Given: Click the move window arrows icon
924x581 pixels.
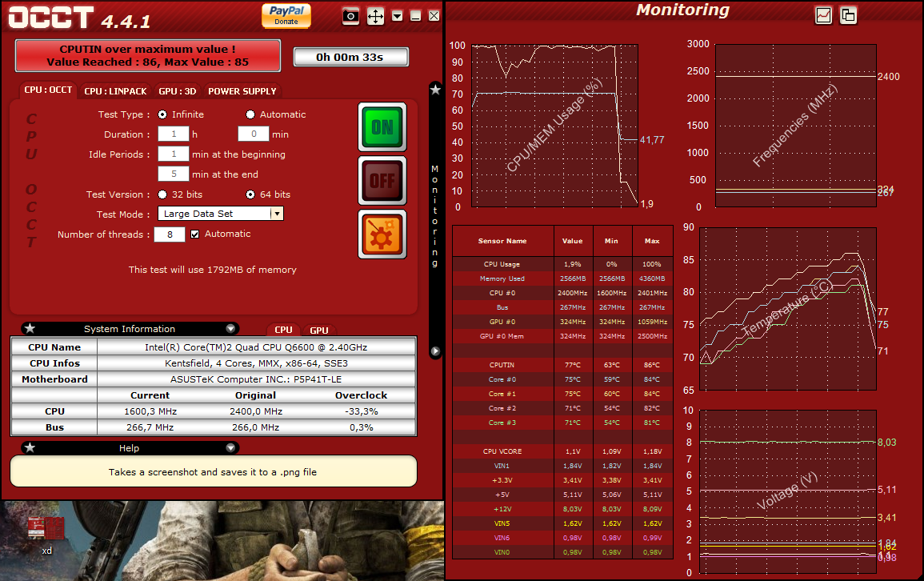Looking at the screenshot, I should click(x=375, y=16).
